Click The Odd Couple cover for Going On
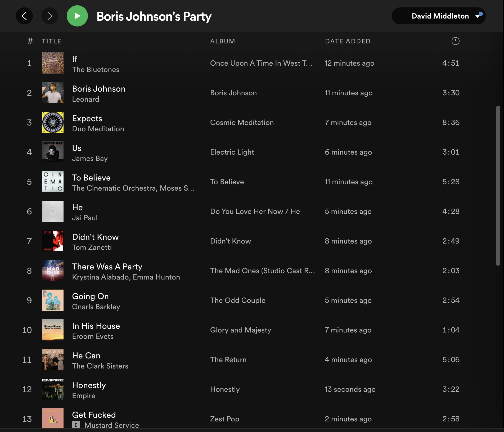 coord(53,300)
